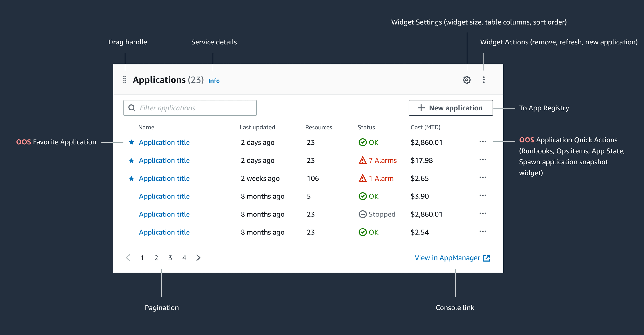Open Application title in the $2.54 row
The height and width of the screenshot is (335, 644).
click(x=164, y=232)
